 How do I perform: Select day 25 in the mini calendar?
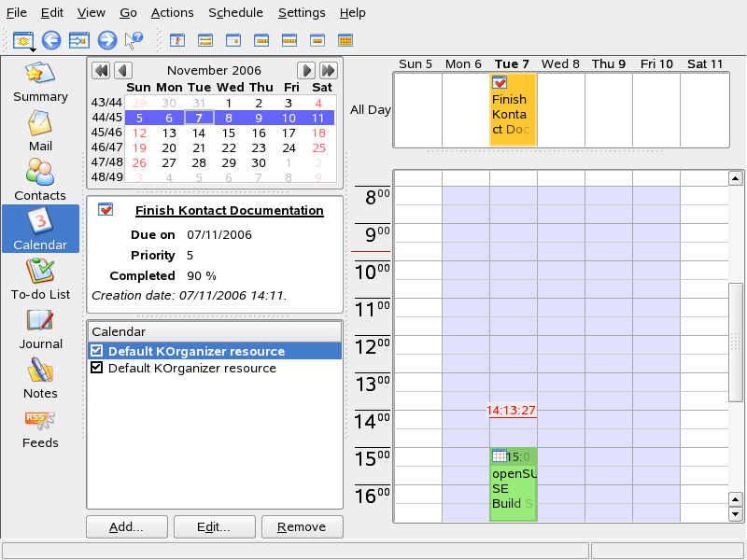point(318,148)
